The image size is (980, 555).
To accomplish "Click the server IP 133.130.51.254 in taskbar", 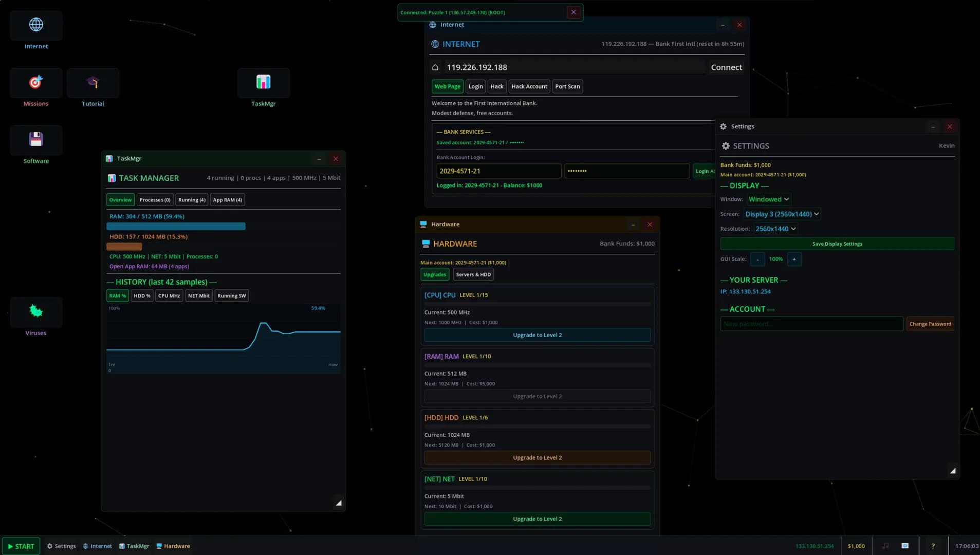I will tap(815, 546).
